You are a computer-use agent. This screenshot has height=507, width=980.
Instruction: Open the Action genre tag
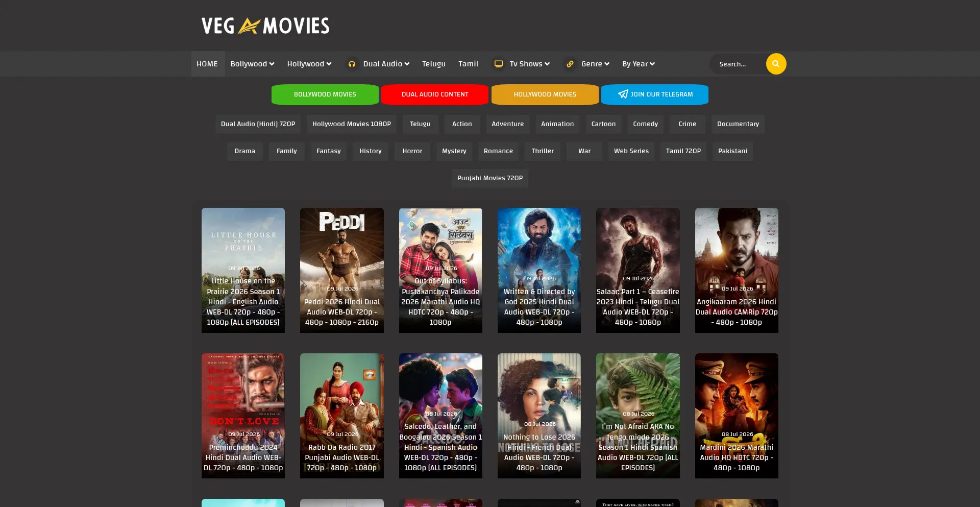[462, 124]
